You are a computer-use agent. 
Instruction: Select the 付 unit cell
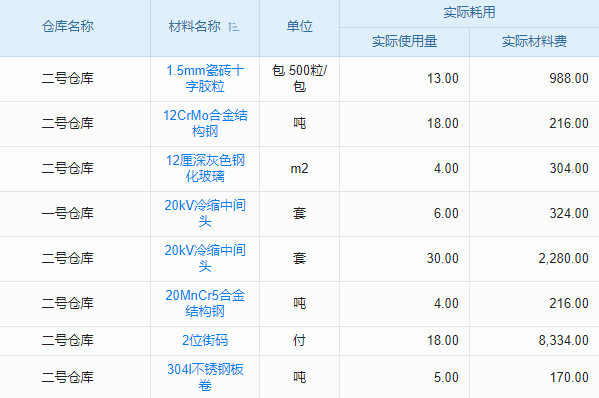click(x=300, y=340)
